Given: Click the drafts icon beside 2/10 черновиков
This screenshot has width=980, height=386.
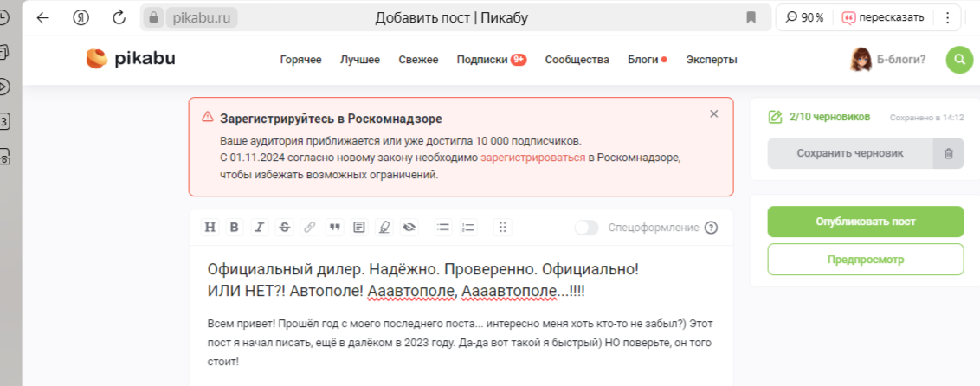Looking at the screenshot, I should (775, 117).
